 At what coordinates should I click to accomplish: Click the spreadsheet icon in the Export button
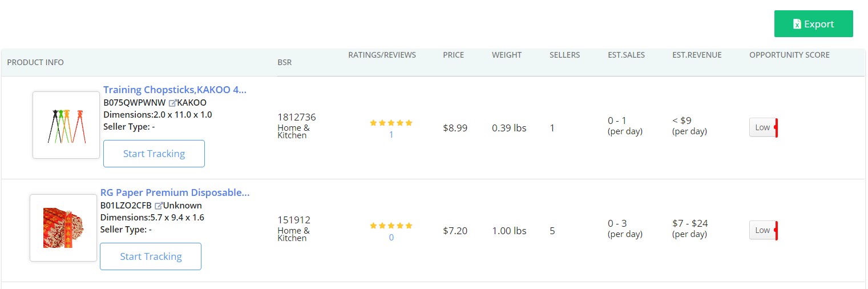[x=797, y=24]
